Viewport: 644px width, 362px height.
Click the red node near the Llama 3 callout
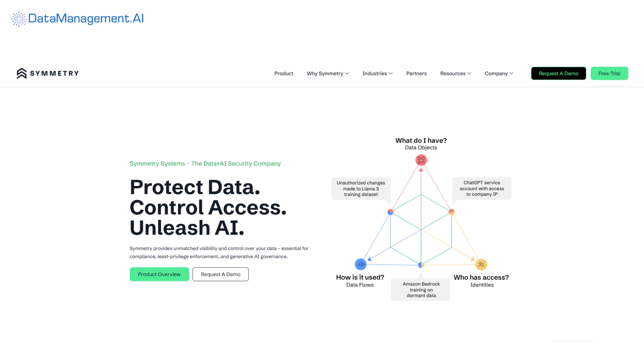click(390, 212)
